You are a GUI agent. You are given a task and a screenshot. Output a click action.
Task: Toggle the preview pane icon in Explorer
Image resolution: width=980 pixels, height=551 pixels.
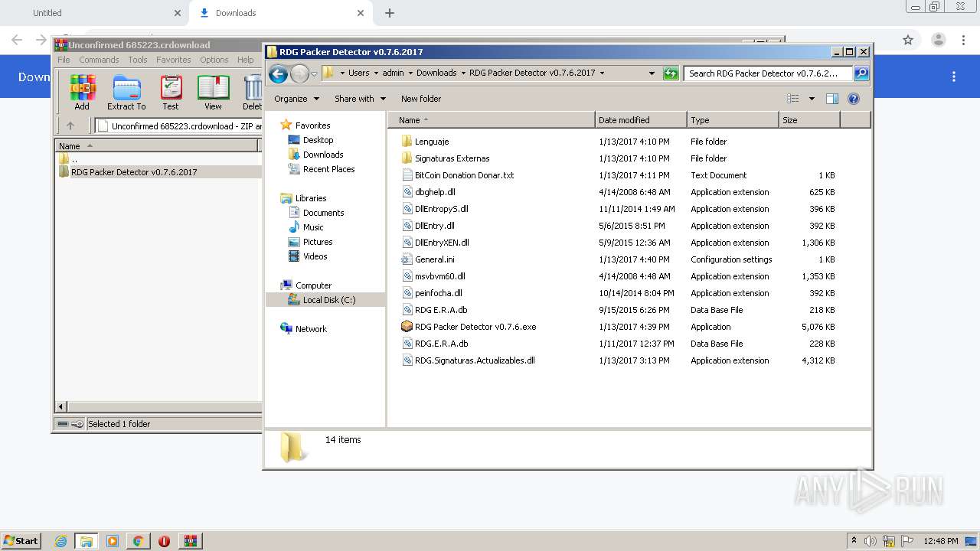(832, 99)
